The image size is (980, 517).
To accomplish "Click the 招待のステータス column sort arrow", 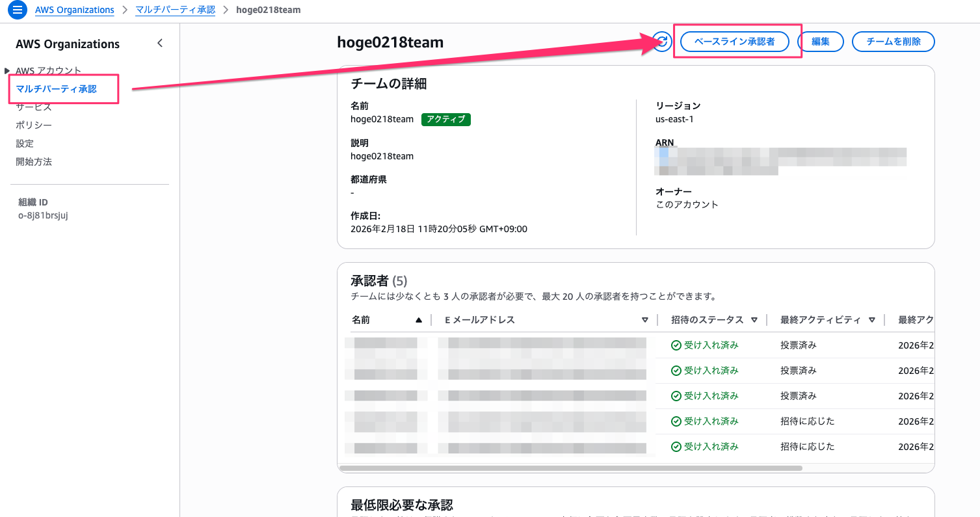I will 754,320.
